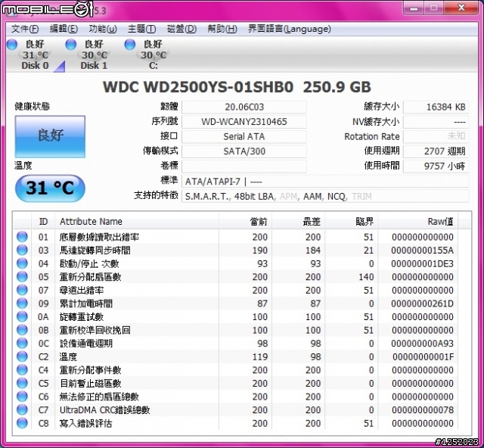Click raw value 00000000261D
The image size is (484, 448).
[x=422, y=303]
